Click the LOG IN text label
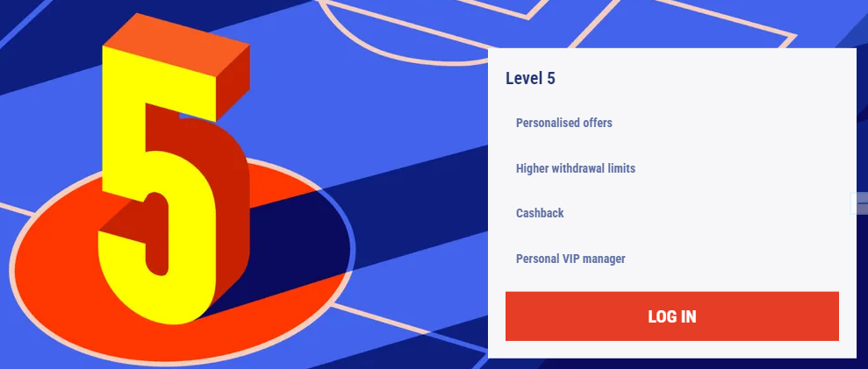868x369 pixels. click(672, 316)
